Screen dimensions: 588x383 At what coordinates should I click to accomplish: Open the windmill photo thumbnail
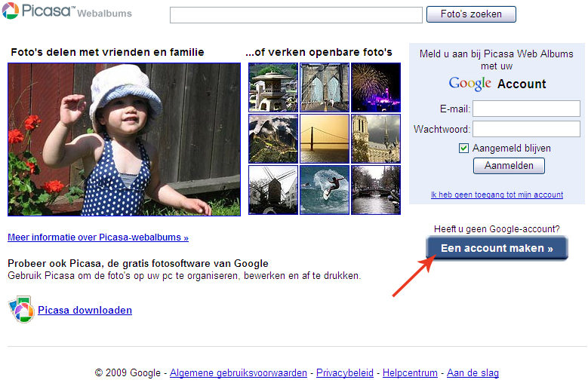pos(272,190)
